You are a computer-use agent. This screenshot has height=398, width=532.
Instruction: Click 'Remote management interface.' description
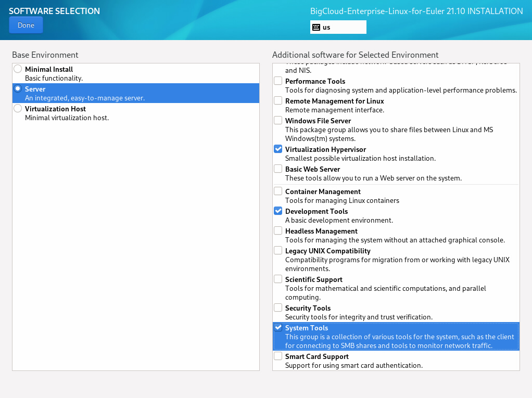(335, 110)
